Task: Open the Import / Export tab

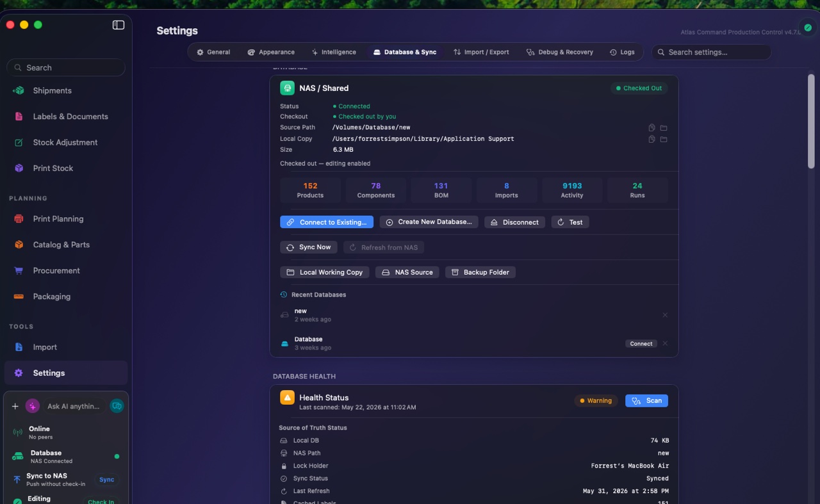Action: click(x=481, y=52)
